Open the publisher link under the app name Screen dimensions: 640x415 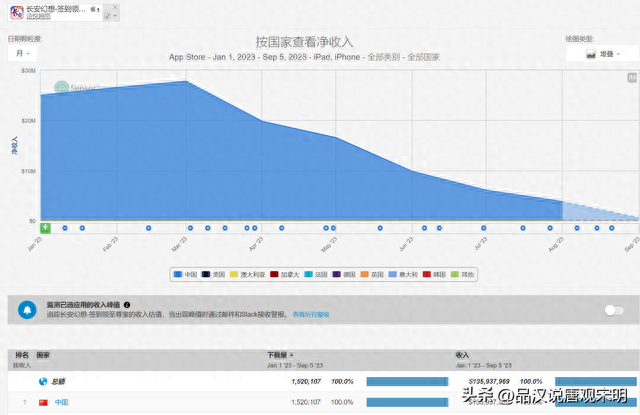coord(38,16)
